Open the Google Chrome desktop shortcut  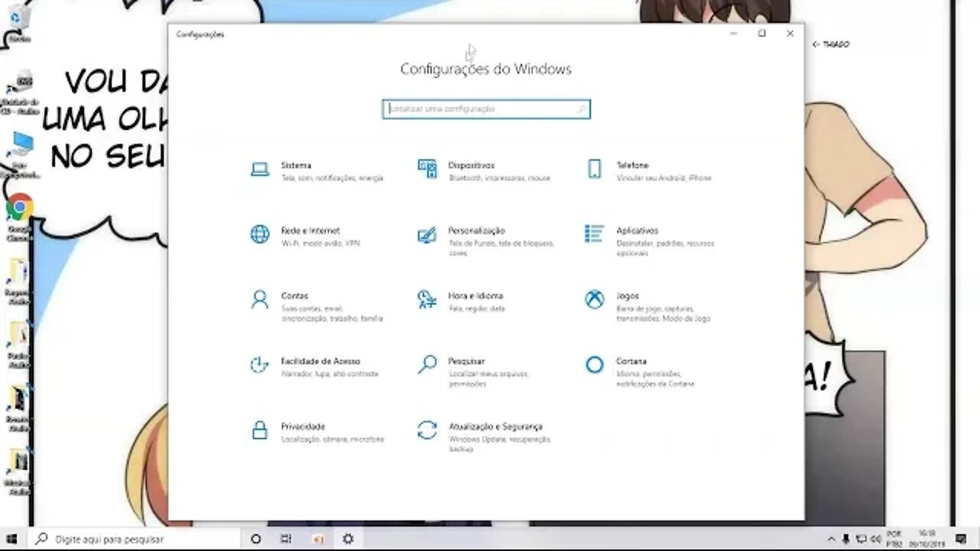click(x=19, y=217)
